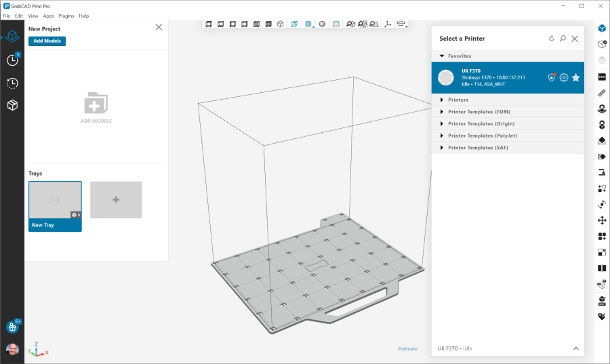Toggle favorite star for UK F370
This screenshot has width=610, height=364.
[575, 78]
